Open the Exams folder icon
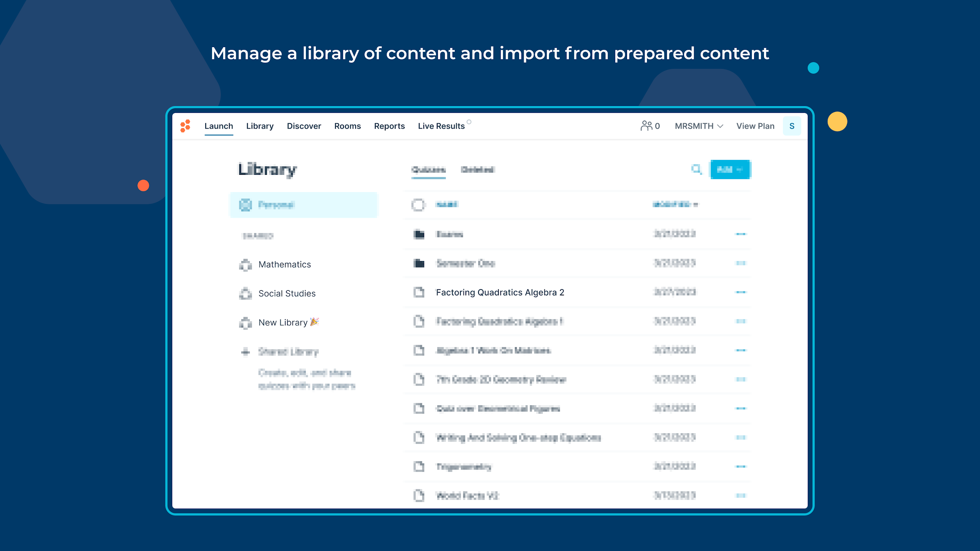 click(419, 234)
